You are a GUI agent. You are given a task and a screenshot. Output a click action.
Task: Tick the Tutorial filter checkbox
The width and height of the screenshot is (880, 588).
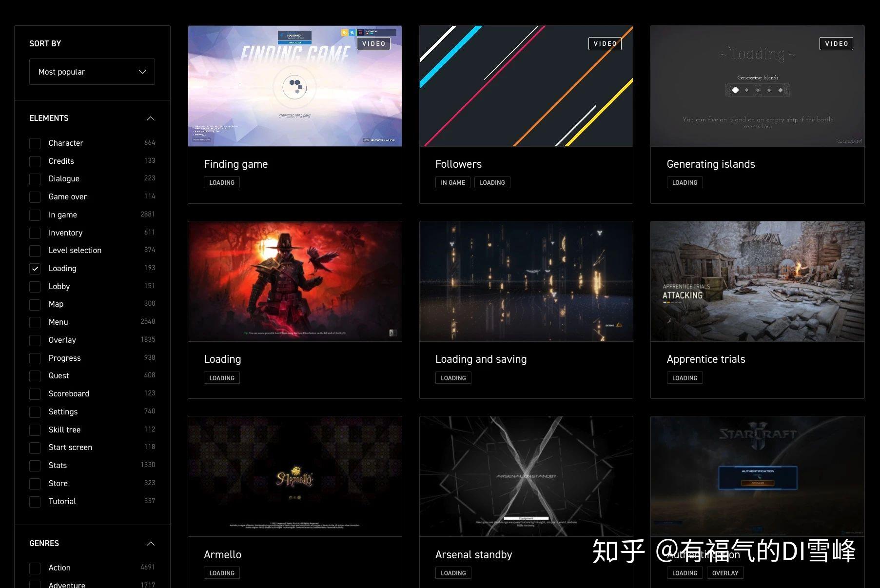point(35,502)
